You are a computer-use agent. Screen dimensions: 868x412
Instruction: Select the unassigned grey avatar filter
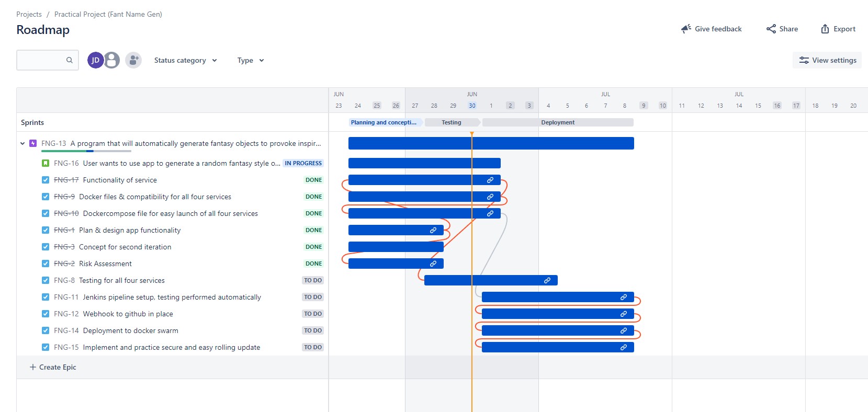pos(111,60)
